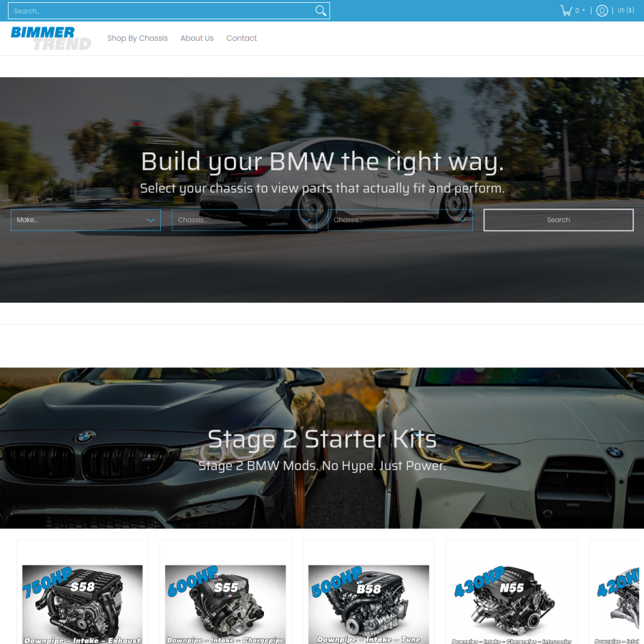Open the Stage 2 Starter Kits banner
This screenshot has height=644, width=644.
(322, 448)
